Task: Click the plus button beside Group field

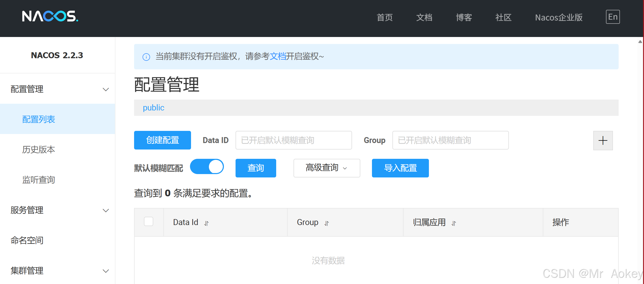Action: click(x=603, y=140)
